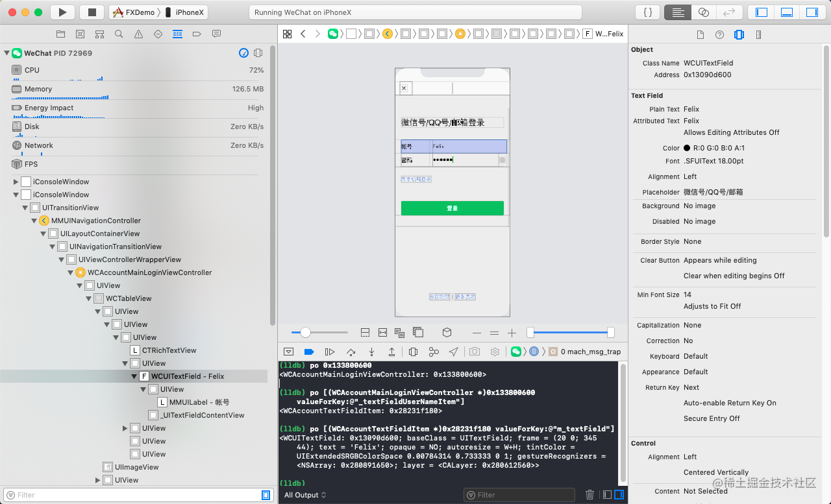Reset canvas zoom to actual size
Screen dimensions: 831x504
(x=494, y=333)
